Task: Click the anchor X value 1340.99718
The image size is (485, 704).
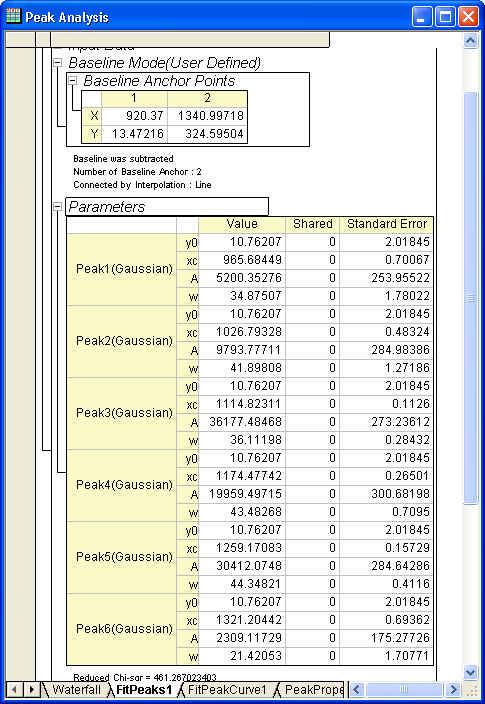Action: 207,116
